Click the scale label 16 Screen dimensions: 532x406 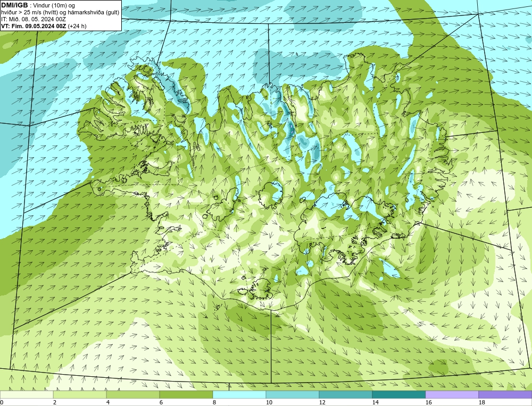428,402
